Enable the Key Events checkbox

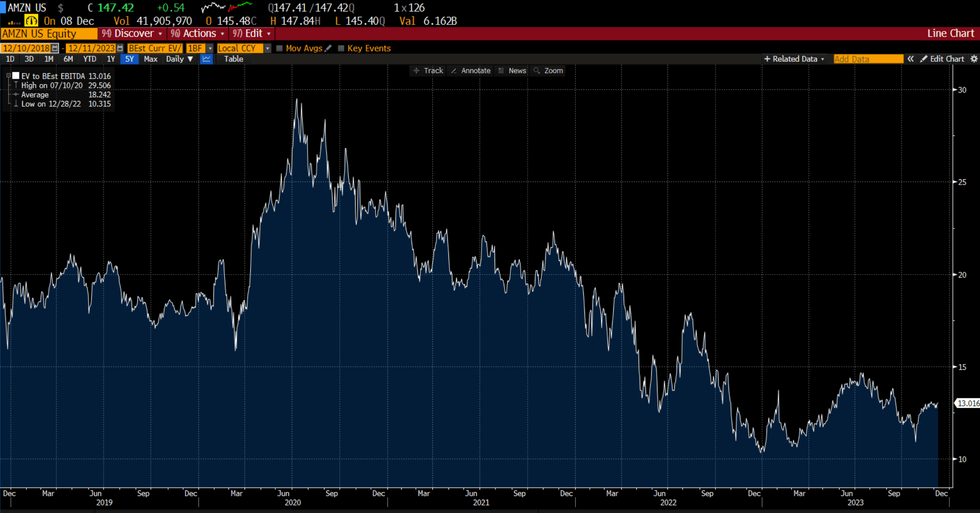point(341,48)
